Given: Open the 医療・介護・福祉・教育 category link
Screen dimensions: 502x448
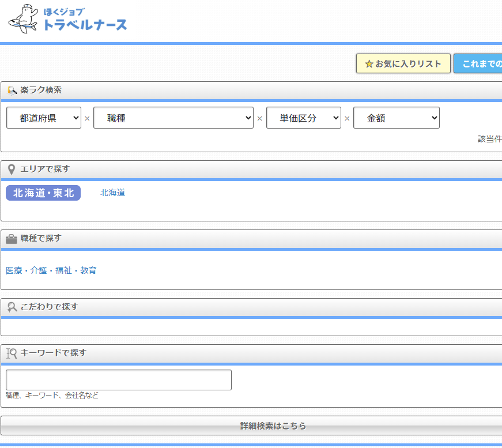Looking at the screenshot, I should 51,270.
